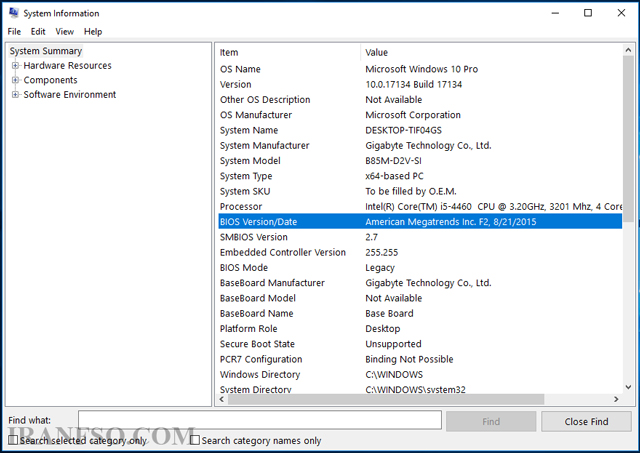Image resolution: width=640 pixels, height=453 pixels.
Task: Close the System Information window
Action: click(621, 13)
